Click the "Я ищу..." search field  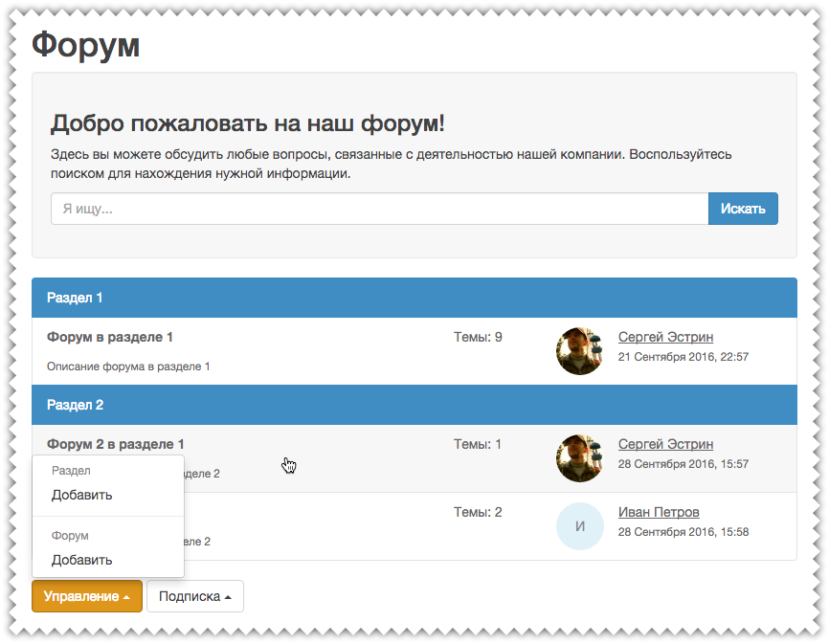(379, 209)
